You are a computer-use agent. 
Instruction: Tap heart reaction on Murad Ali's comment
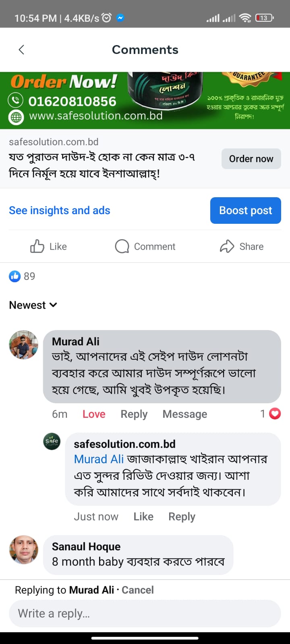[275, 414]
